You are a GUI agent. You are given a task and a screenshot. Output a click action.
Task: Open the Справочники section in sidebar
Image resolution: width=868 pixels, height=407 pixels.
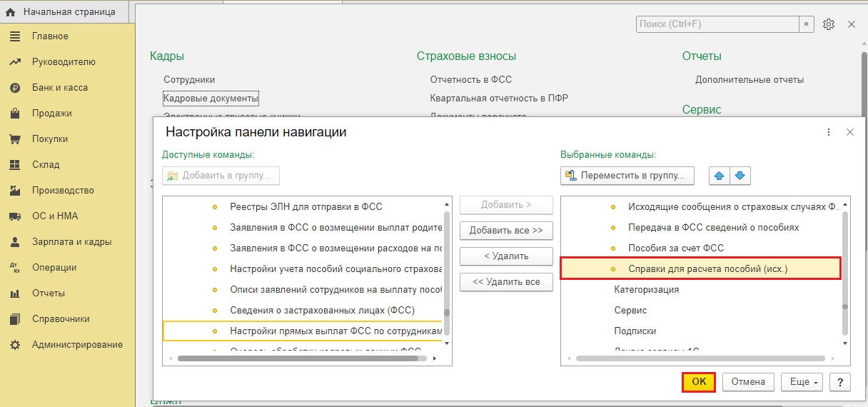pos(61,319)
